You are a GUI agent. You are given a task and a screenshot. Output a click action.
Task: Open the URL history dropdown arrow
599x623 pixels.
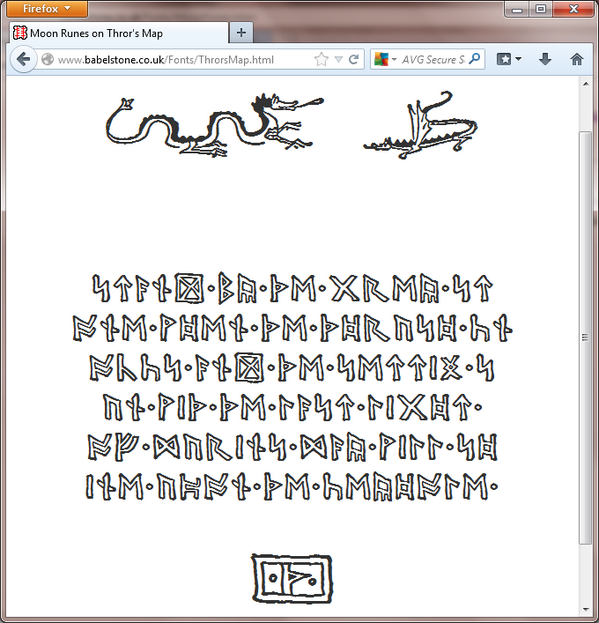[x=338, y=60]
